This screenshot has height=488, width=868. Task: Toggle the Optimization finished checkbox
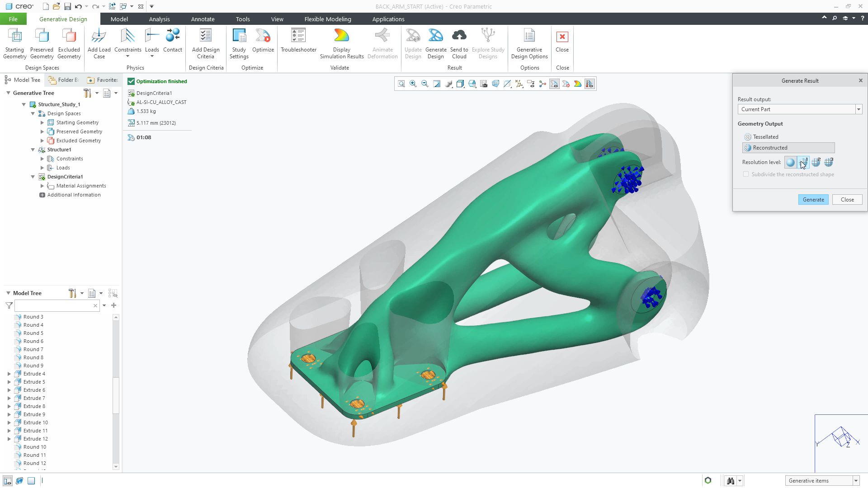click(x=131, y=81)
